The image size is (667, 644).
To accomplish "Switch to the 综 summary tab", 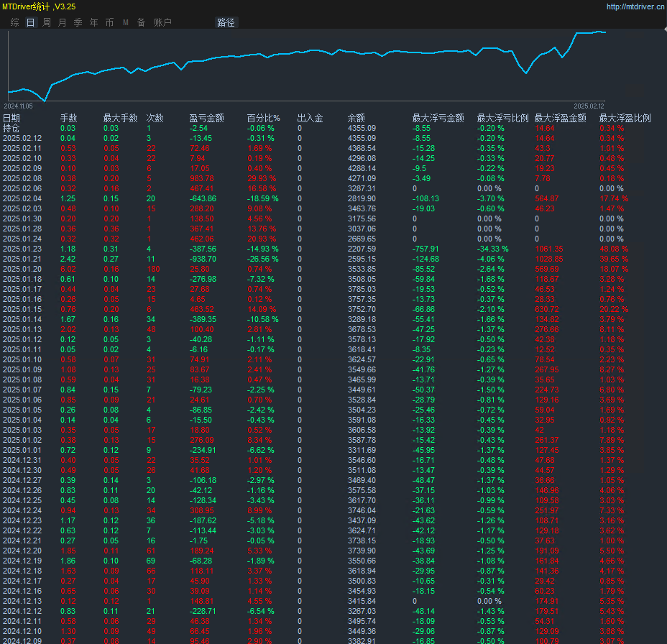I will 15,22.
